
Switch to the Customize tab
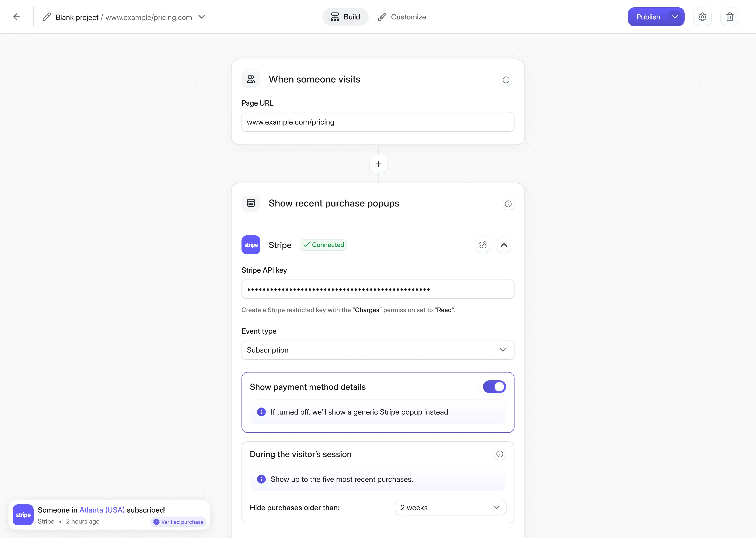pyautogui.click(x=402, y=17)
